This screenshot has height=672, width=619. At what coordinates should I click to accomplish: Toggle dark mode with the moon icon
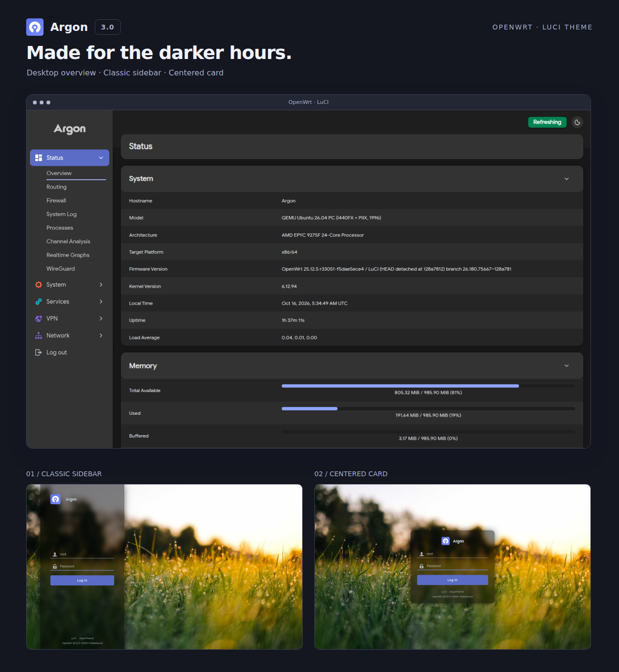[x=577, y=122]
